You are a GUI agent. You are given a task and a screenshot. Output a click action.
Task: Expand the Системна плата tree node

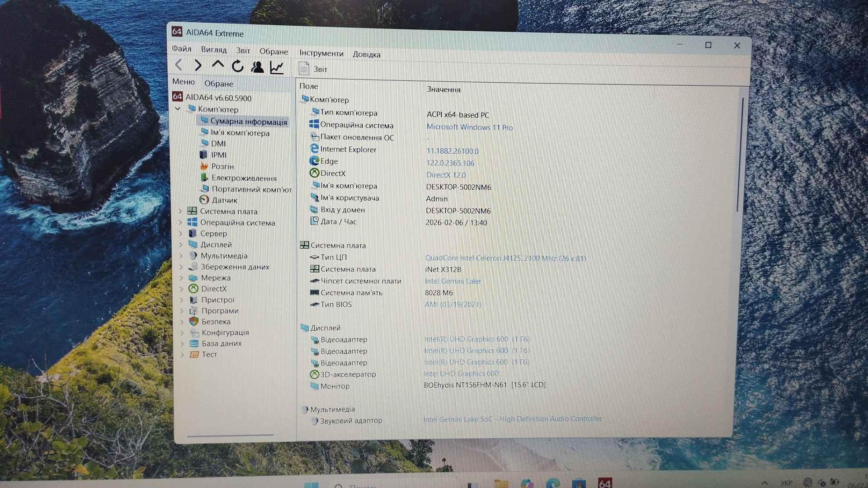(180, 211)
